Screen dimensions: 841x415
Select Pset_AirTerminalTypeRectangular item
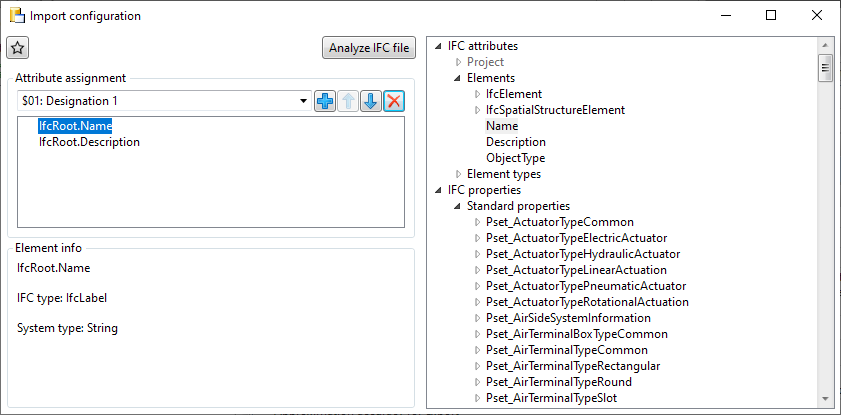click(x=573, y=366)
